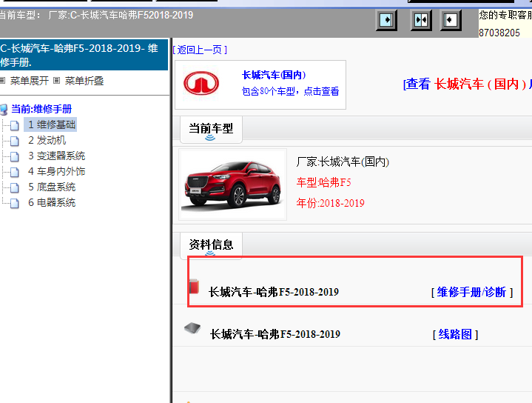Open the 长城汽车(国内) brand link
The image size is (532, 403).
274,75
